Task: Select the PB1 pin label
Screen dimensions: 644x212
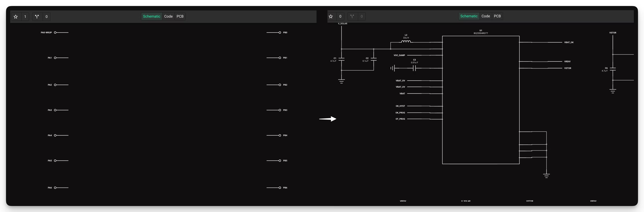Action: tap(285, 58)
